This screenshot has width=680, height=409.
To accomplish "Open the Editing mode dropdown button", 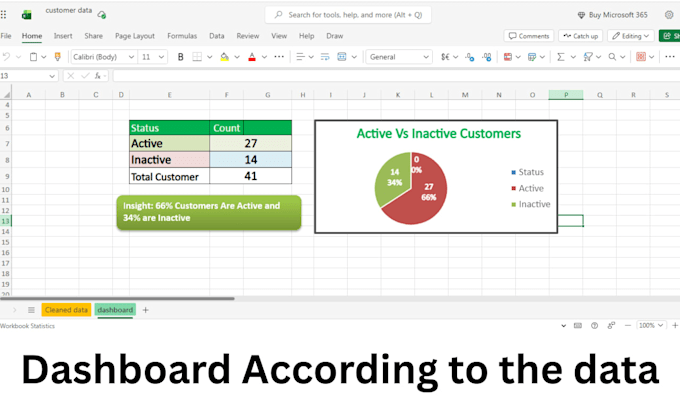I will [631, 36].
